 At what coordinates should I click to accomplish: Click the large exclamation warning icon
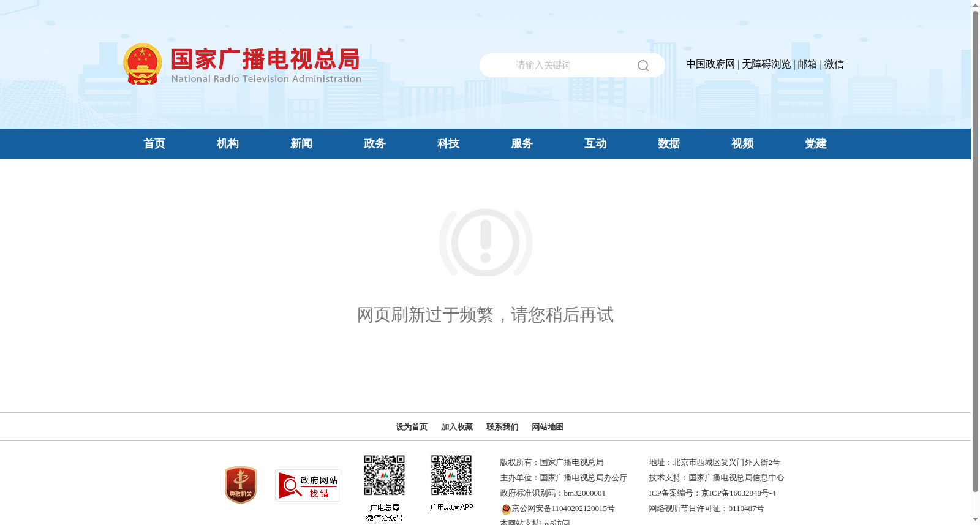click(x=486, y=243)
